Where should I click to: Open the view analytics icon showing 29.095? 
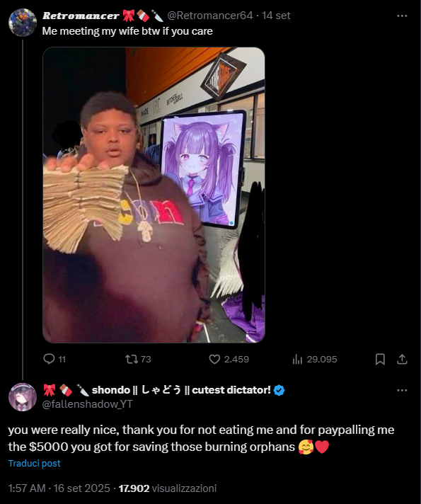[x=297, y=359]
